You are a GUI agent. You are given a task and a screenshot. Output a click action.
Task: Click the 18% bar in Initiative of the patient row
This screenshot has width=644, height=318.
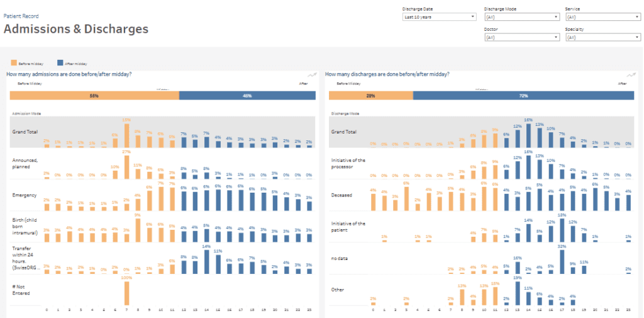coord(562,230)
